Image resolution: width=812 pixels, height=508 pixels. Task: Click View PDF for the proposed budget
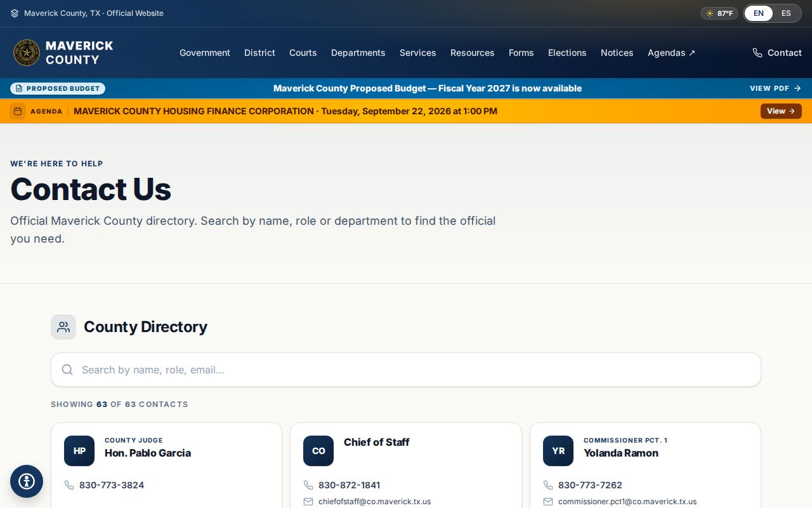(x=776, y=88)
